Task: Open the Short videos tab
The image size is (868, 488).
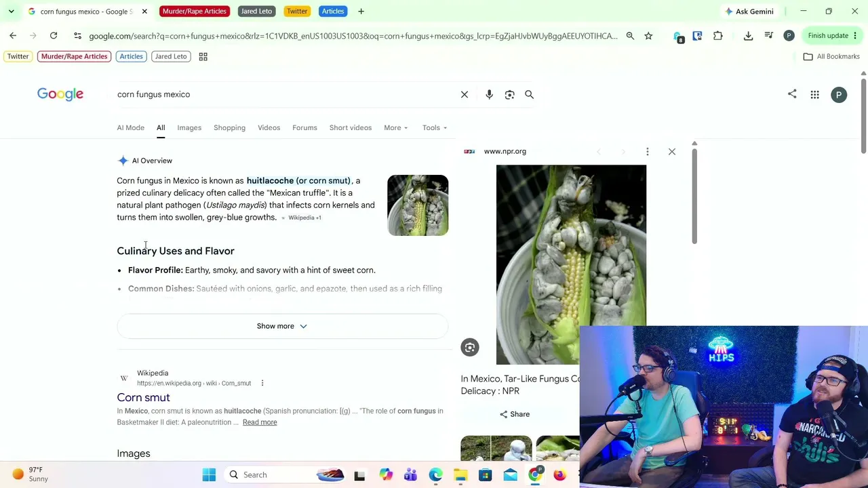Action: 351,127
